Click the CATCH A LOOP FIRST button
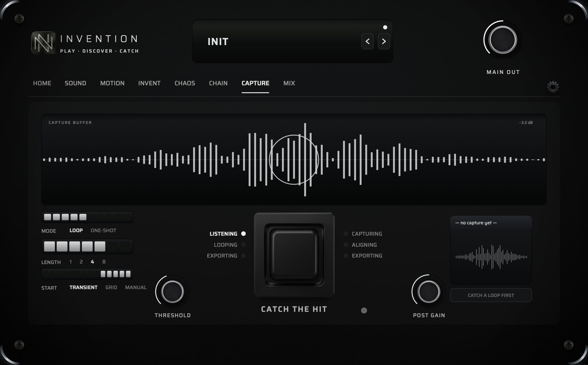The width and height of the screenshot is (588, 365). coord(491,295)
